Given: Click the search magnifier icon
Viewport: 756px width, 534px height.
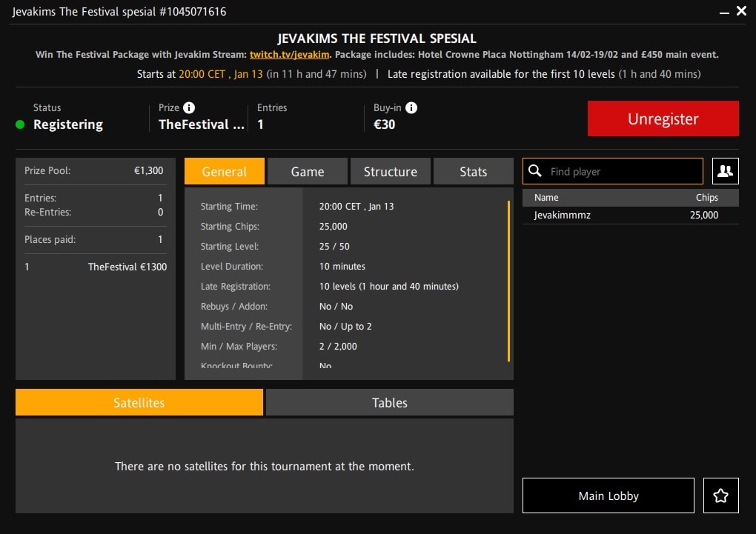Looking at the screenshot, I should pyautogui.click(x=534, y=170).
